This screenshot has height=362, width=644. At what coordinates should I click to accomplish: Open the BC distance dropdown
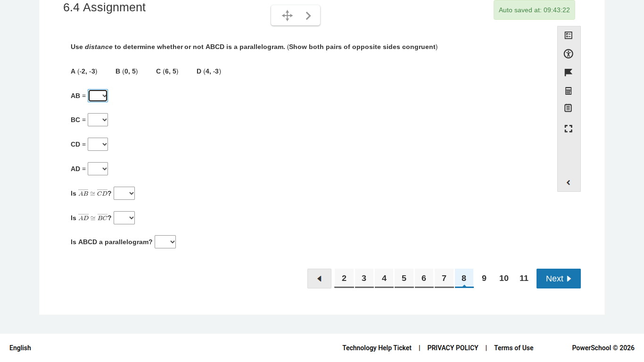(x=98, y=120)
